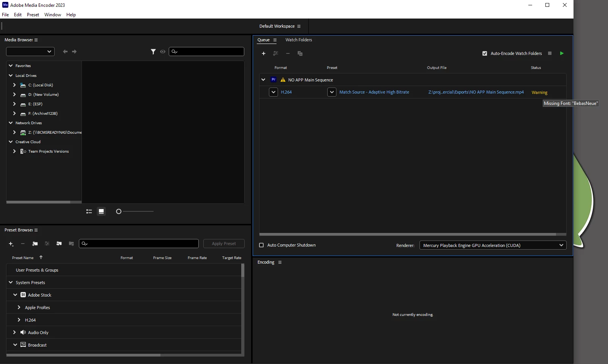This screenshot has height=364, width=608.
Task: Click the Warning status of the queue item
Action: [539, 92]
